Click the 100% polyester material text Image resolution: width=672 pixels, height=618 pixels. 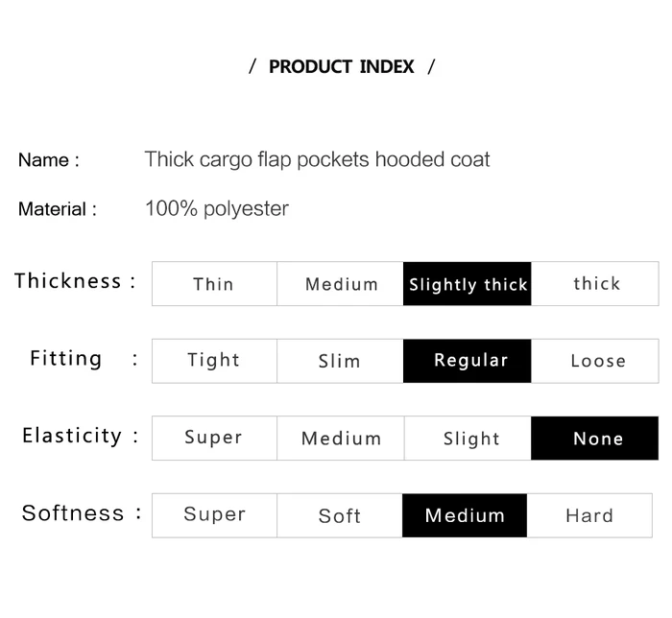click(217, 209)
